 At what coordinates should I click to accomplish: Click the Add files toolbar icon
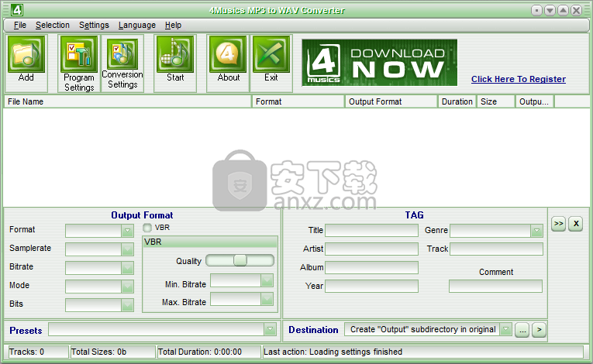26,54
